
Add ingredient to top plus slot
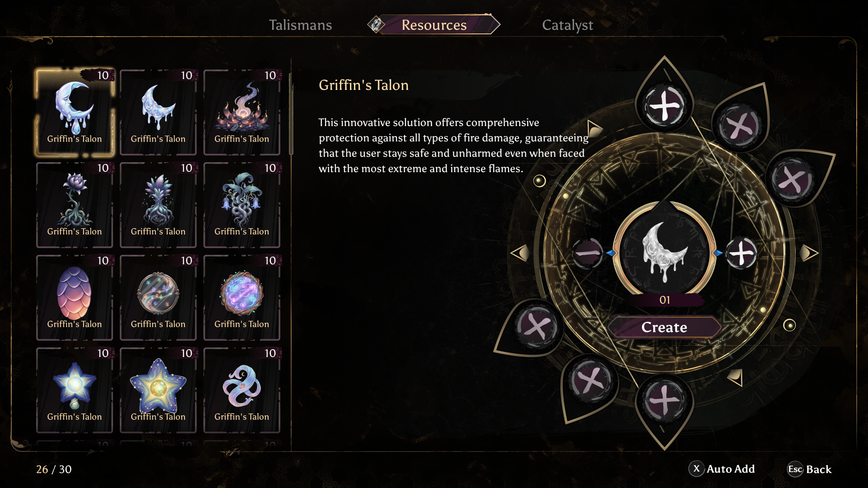click(x=664, y=107)
